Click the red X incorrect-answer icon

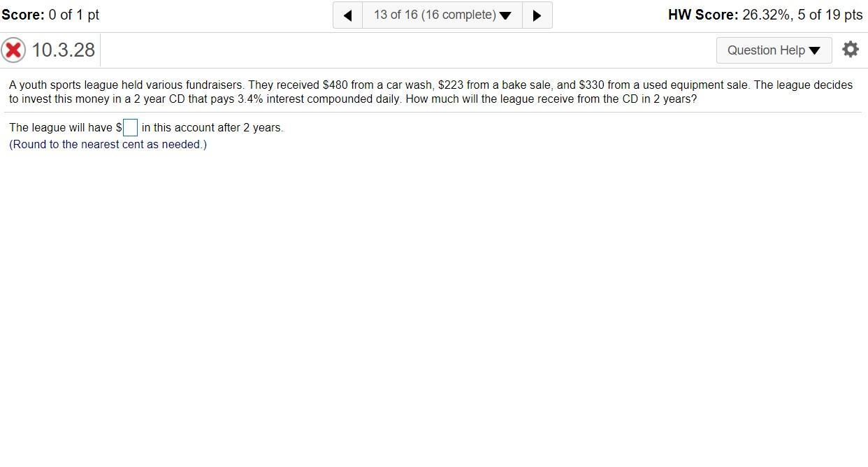(x=13, y=50)
